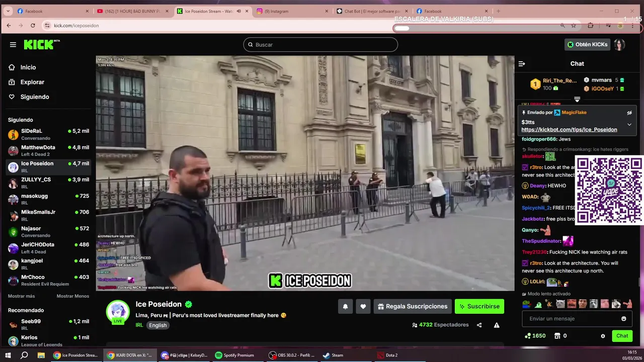This screenshot has height=362, width=644.
Task: Click the share stream icon
Action: 479,325
